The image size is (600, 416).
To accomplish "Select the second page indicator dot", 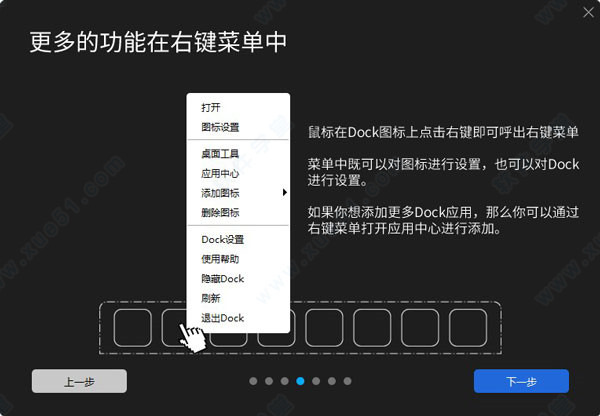I will coord(269,381).
